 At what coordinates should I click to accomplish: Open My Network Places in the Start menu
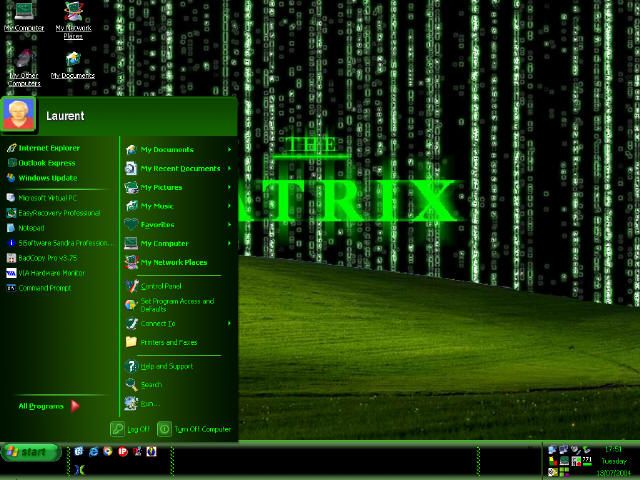click(x=166, y=262)
